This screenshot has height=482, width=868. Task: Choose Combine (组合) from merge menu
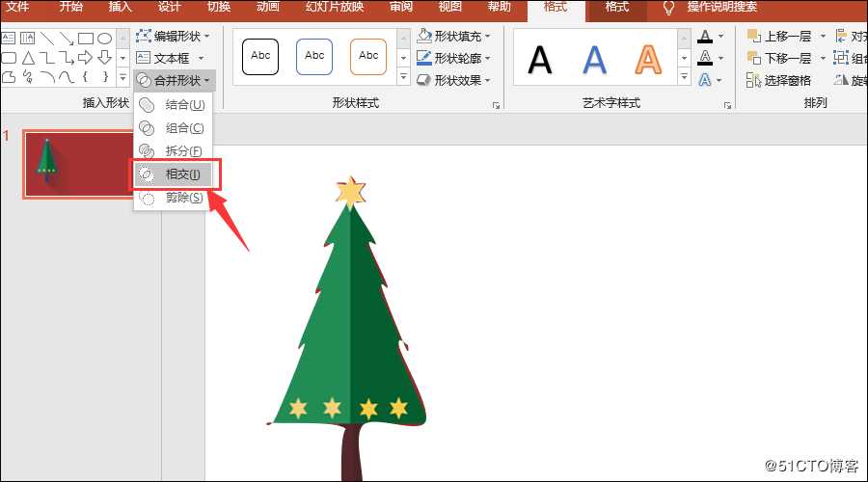click(173, 128)
